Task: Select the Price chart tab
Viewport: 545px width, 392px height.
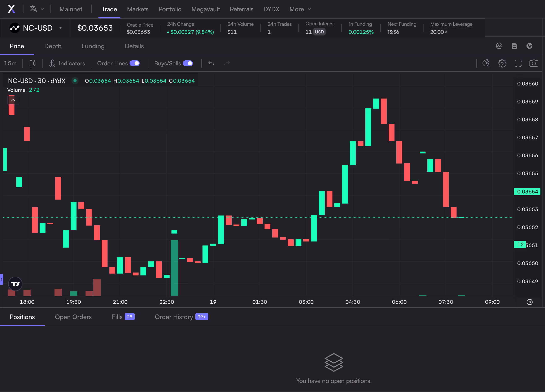Action: 17,46
